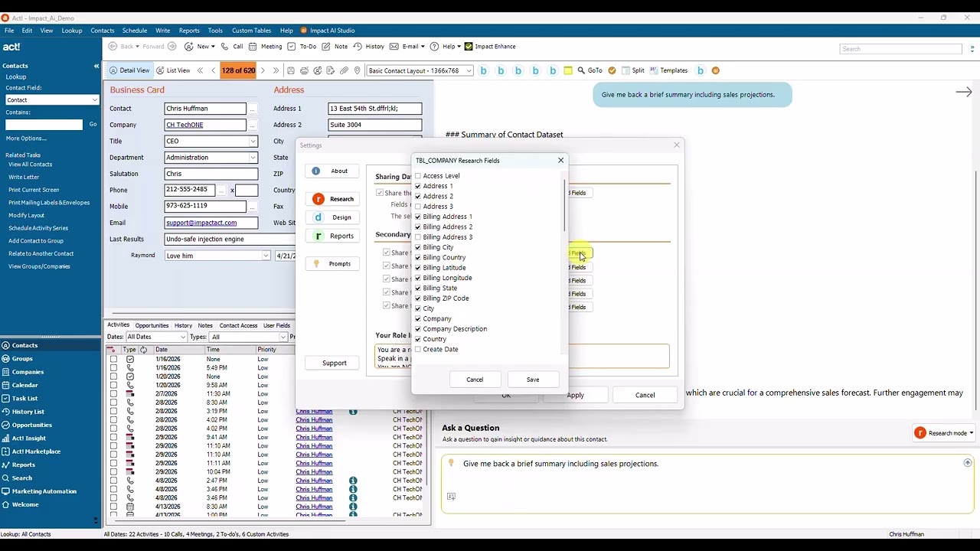Switch to Detail View
980x551 pixels.
129,70
